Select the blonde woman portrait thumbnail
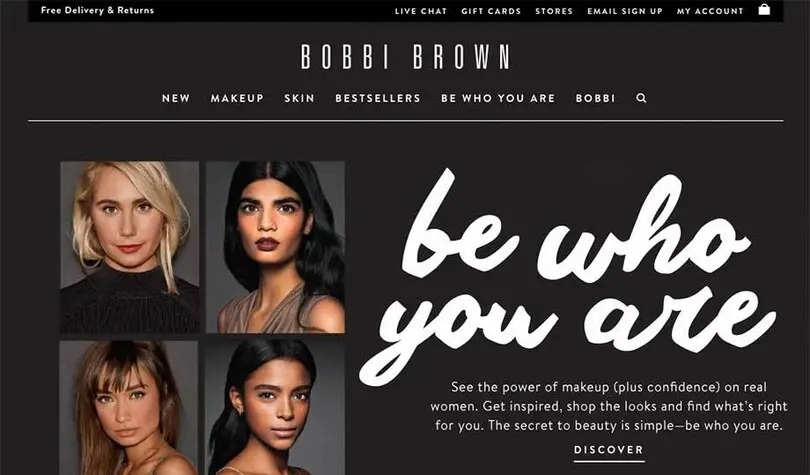 coord(130,247)
